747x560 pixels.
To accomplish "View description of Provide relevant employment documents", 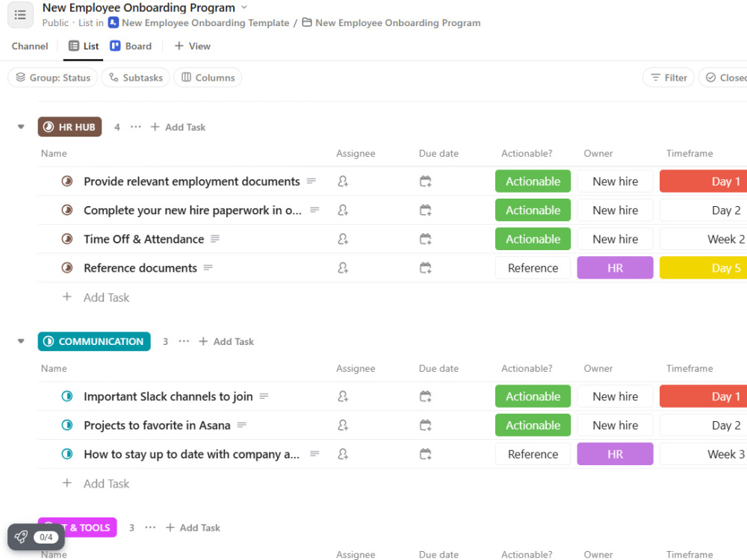I will coord(311,181).
